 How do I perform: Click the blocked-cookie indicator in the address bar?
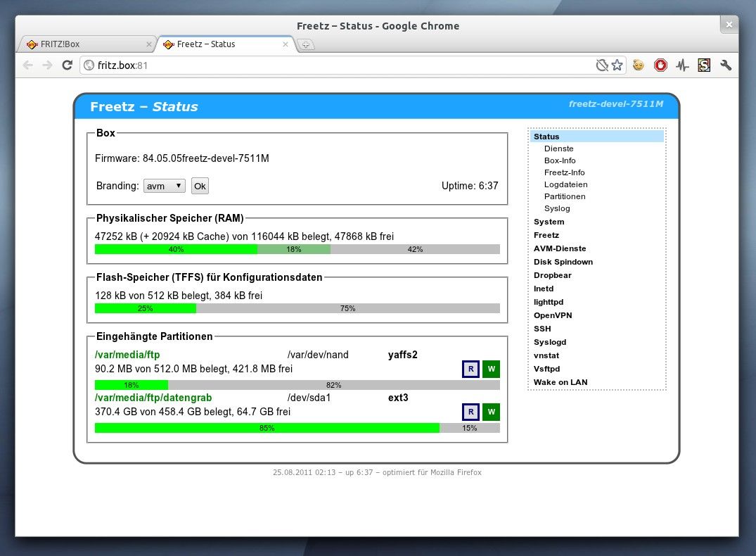(601, 65)
